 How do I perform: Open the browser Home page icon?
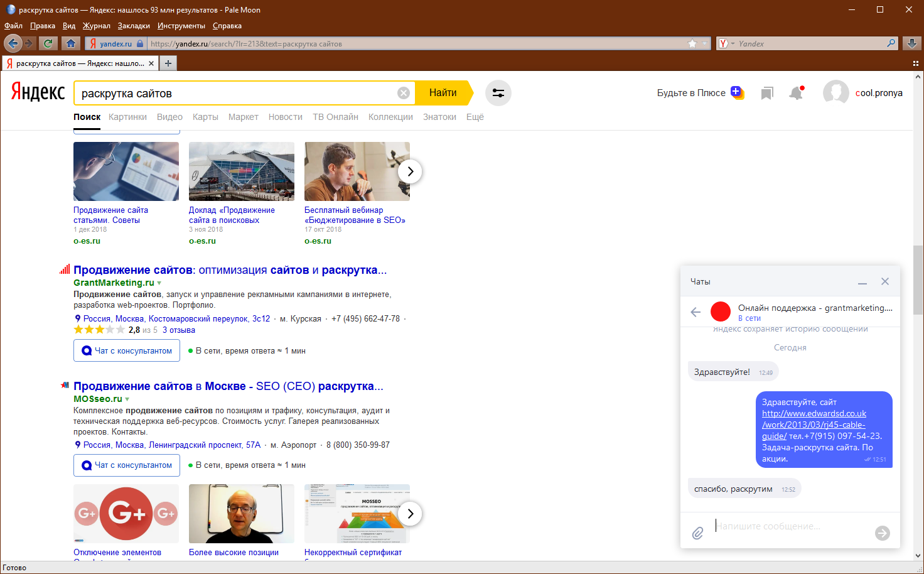coord(71,43)
